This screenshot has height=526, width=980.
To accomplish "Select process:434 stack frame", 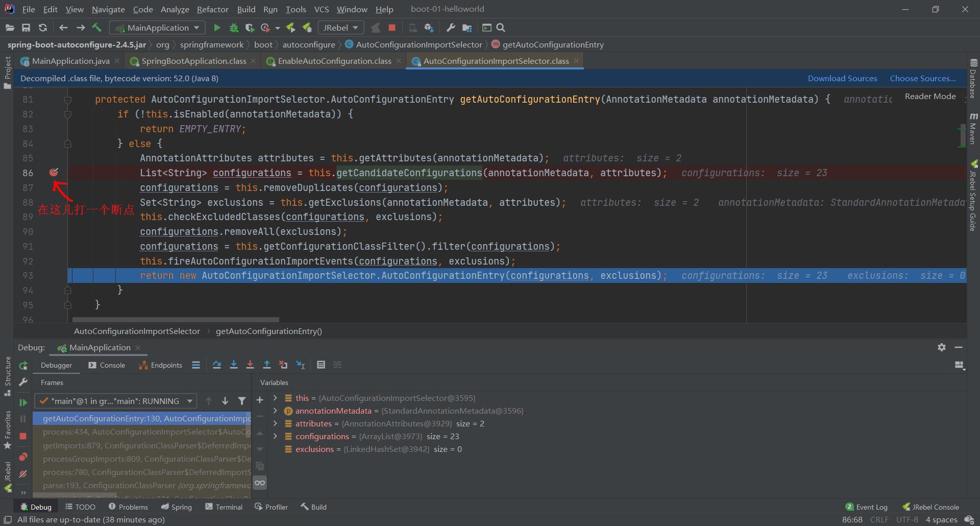I will [x=142, y=432].
